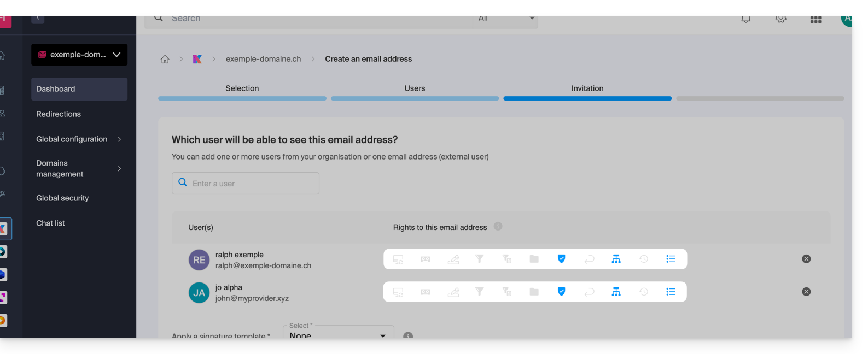
Task: Click the exemple-domaine.ch breadcrumb link
Action: pos(263,59)
